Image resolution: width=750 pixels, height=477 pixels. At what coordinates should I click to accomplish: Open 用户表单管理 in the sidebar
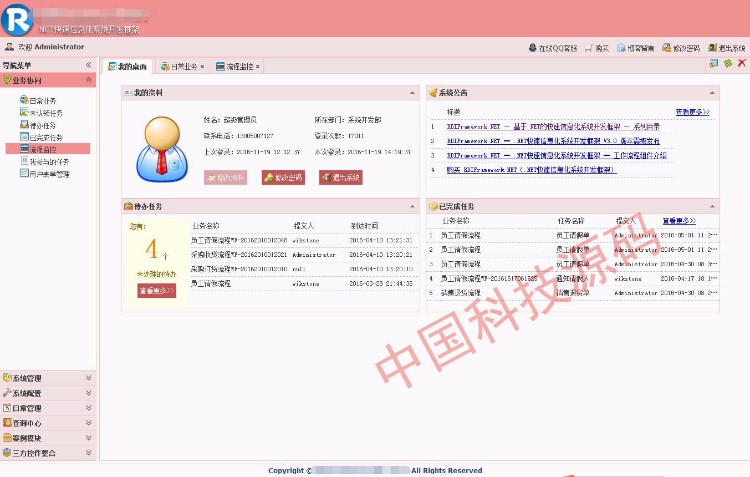click(49, 173)
